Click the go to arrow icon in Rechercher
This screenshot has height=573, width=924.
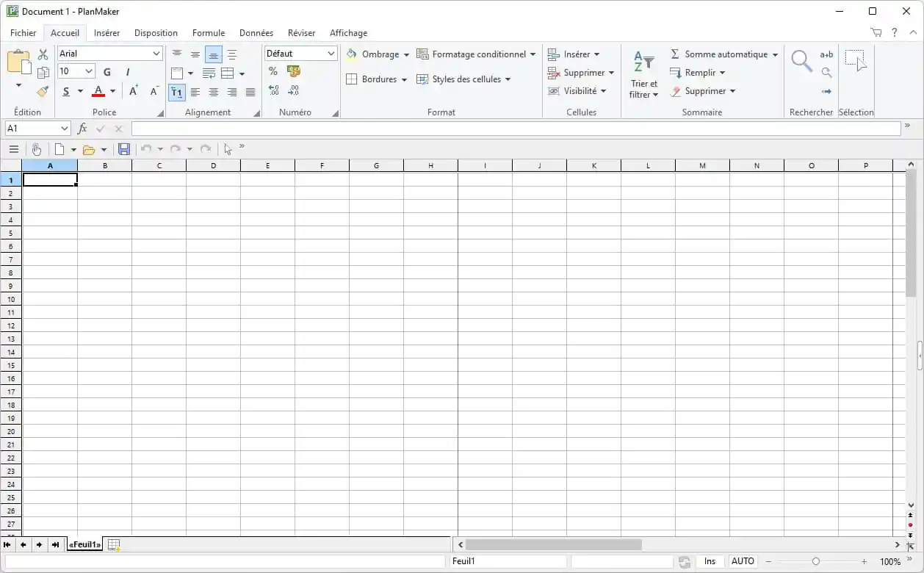pos(827,91)
